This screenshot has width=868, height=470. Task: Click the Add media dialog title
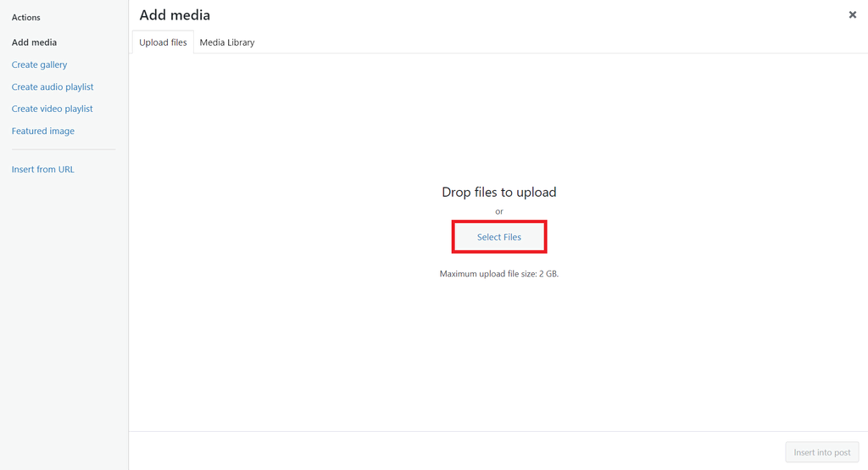pos(175,15)
